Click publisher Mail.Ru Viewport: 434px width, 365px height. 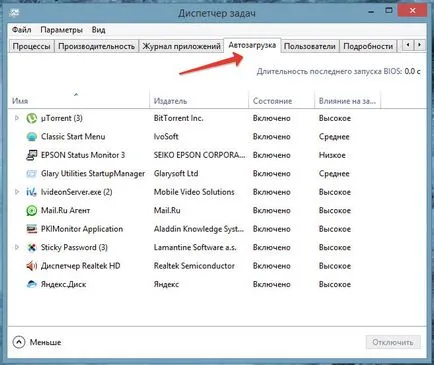coord(167,211)
